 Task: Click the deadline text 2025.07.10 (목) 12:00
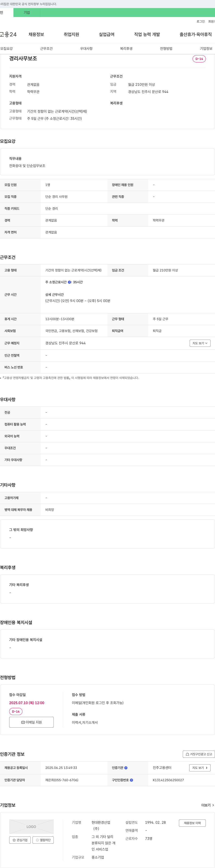click(x=27, y=703)
